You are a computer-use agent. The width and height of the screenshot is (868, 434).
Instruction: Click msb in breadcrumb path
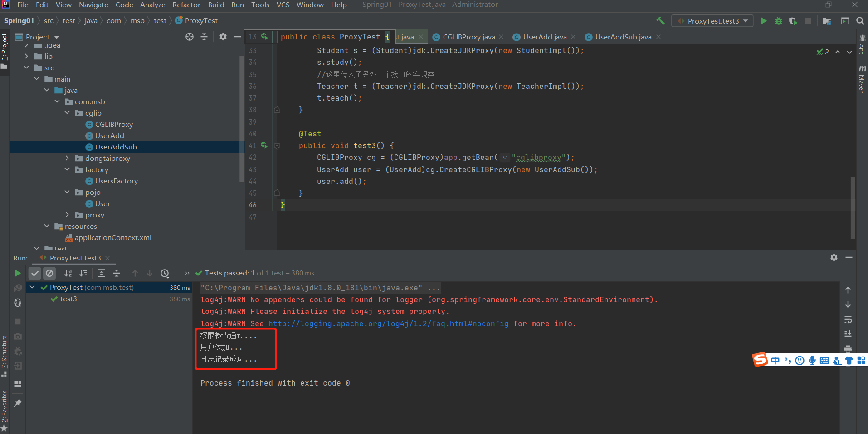137,21
